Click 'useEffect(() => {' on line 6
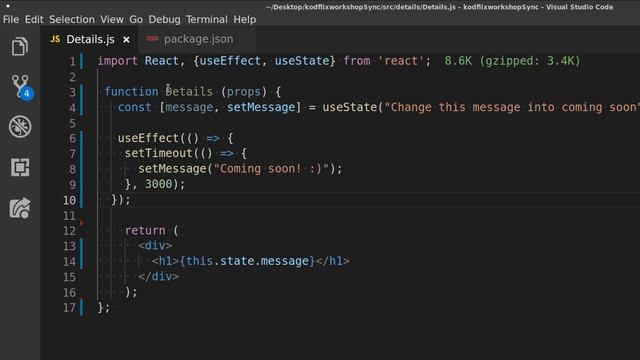640x360 pixels. (x=176, y=138)
